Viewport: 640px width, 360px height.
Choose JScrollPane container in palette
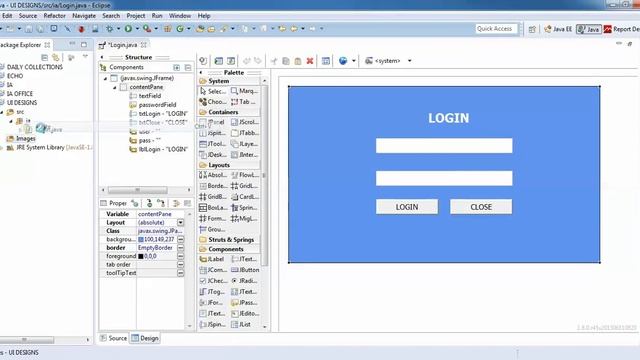[x=244, y=122]
